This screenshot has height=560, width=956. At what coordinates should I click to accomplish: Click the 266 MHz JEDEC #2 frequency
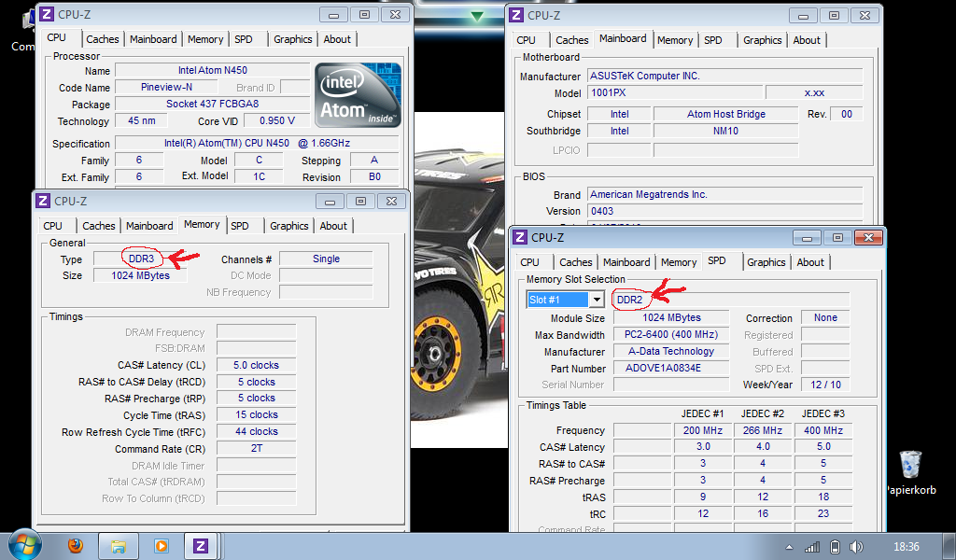[x=763, y=430]
